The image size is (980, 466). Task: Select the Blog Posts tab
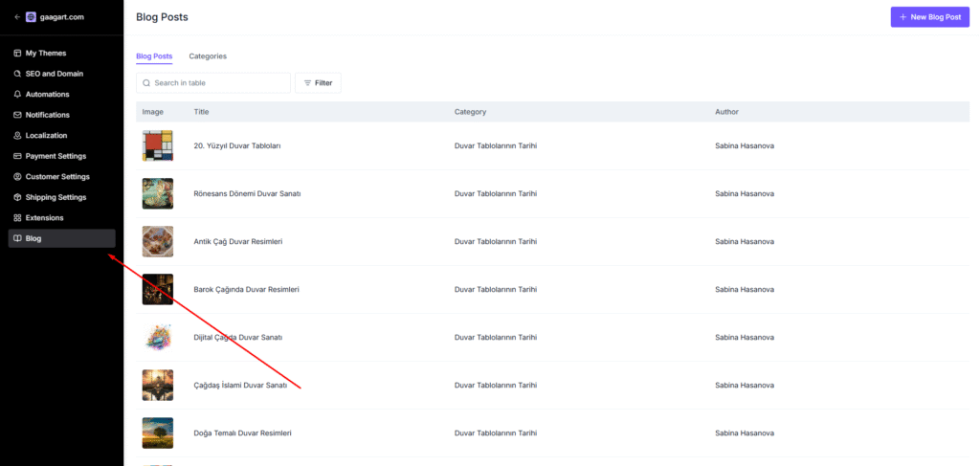click(154, 56)
